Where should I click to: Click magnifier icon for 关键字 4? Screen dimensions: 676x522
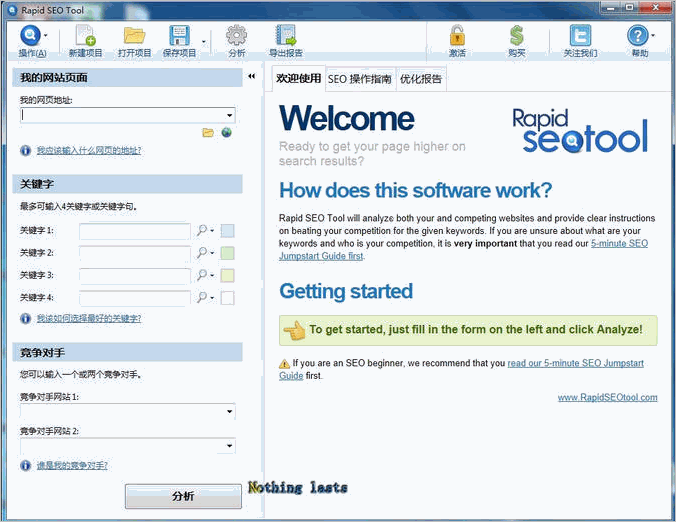[202, 297]
